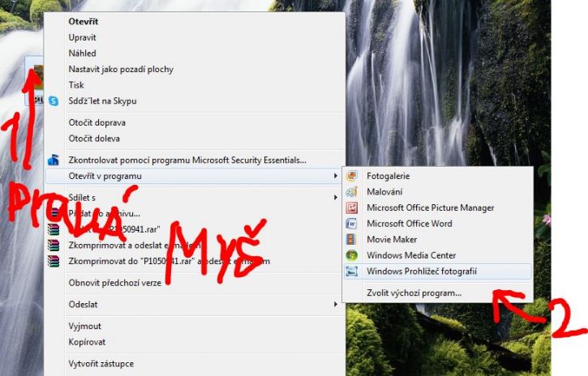The image size is (588, 376).
Task: Click the Microsoft Security Essentials icon
Action: click(54, 160)
